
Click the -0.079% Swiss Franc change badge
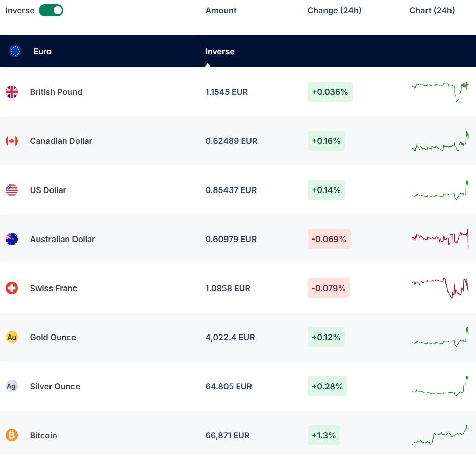[329, 288]
